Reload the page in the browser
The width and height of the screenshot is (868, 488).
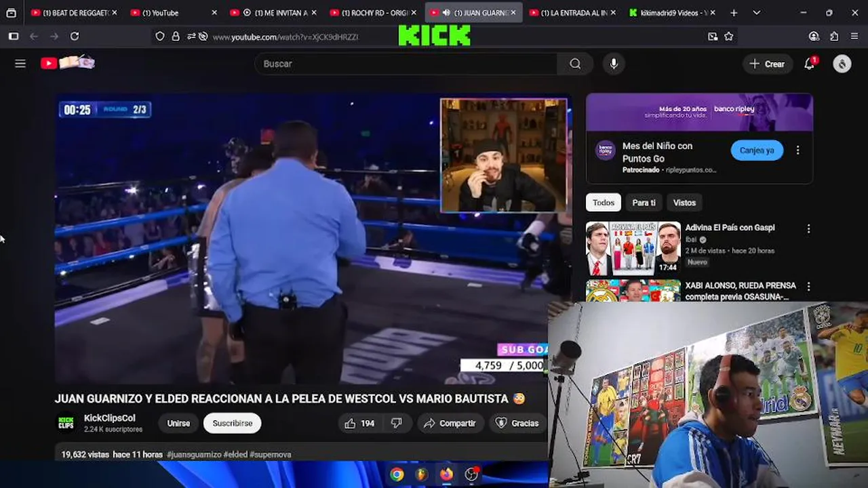tap(75, 37)
